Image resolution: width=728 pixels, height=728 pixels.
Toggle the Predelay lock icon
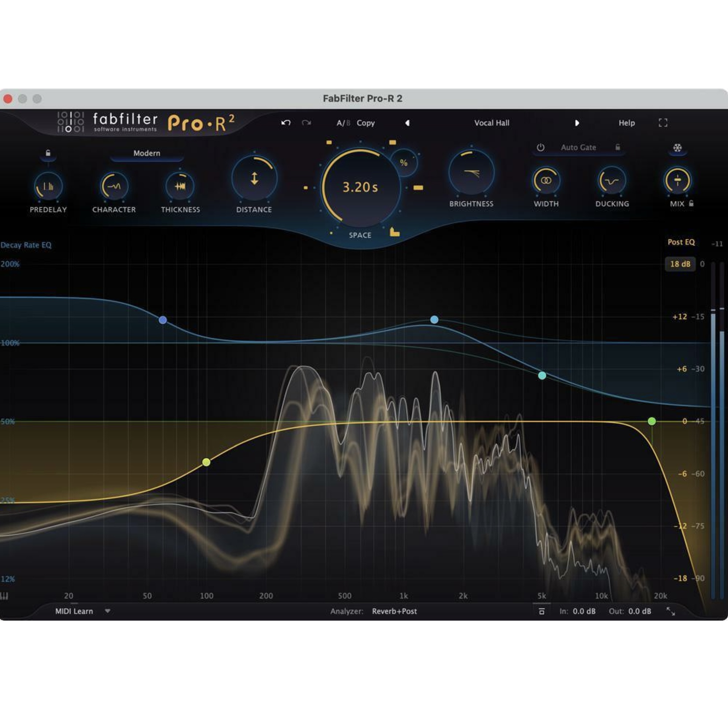[x=48, y=153]
